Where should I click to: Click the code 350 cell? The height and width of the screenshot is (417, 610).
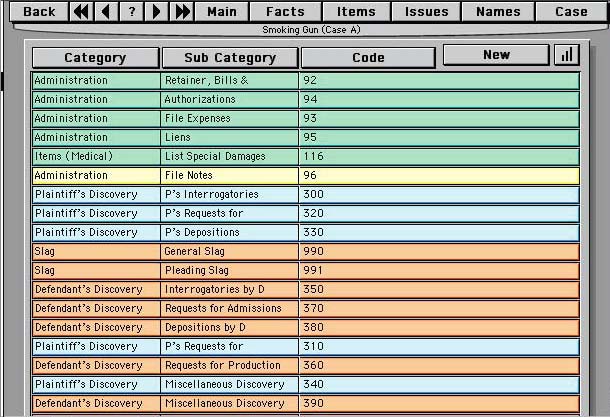[x=440, y=290]
